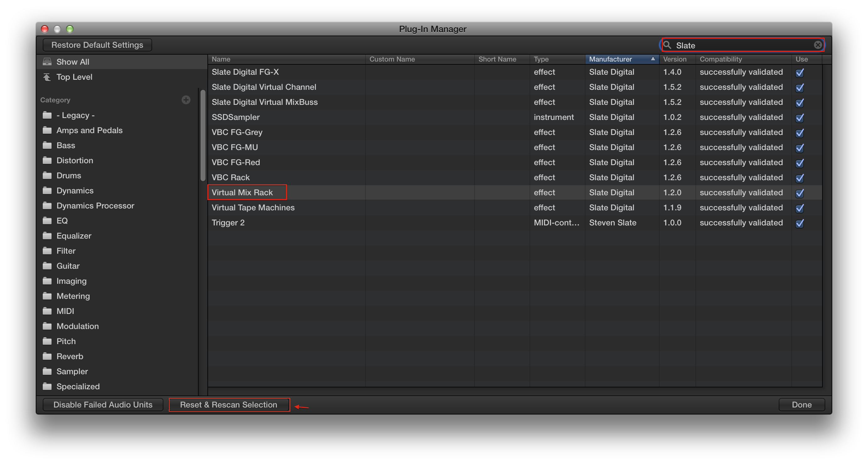
Task: Select the Dynamics folder icon
Action: tap(47, 191)
